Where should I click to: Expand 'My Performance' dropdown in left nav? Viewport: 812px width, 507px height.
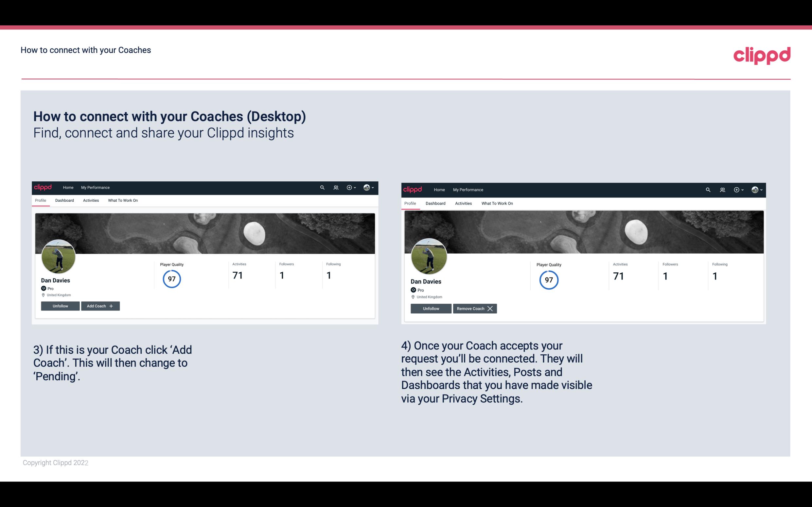(95, 187)
